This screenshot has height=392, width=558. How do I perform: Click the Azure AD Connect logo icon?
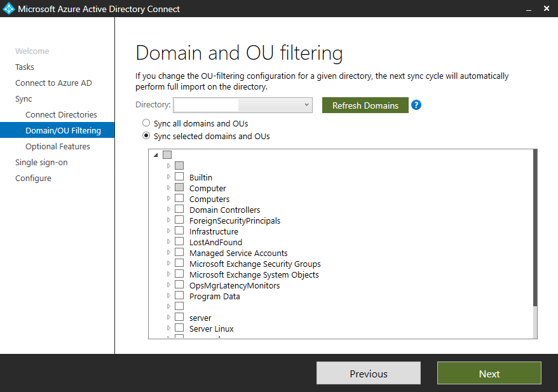tap(8, 8)
